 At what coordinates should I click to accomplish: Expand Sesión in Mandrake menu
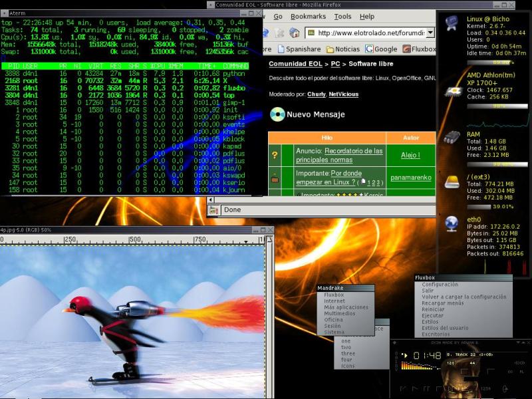point(346,326)
